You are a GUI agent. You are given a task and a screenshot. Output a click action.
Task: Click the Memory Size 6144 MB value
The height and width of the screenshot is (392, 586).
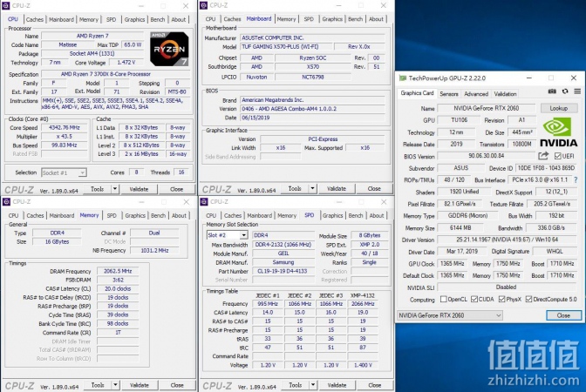tap(460, 227)
